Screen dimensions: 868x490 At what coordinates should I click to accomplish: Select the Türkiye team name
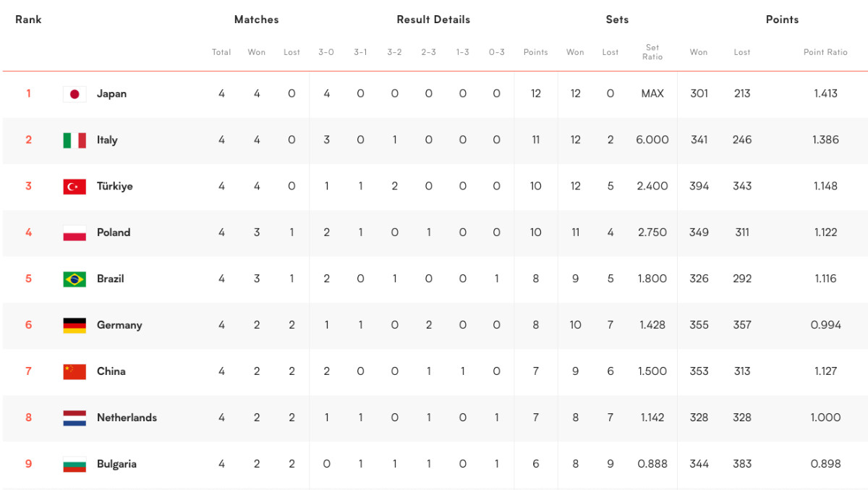[115, 186]
